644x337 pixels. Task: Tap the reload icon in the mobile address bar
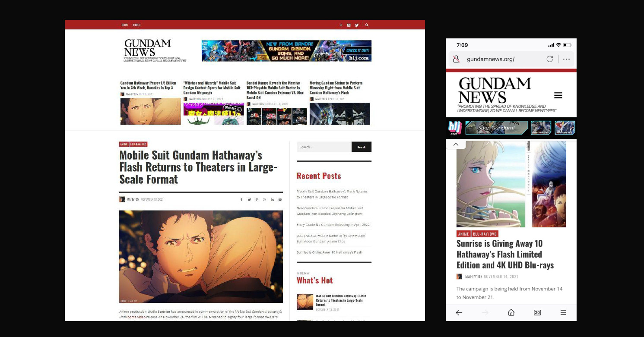(x=549, y=59)
